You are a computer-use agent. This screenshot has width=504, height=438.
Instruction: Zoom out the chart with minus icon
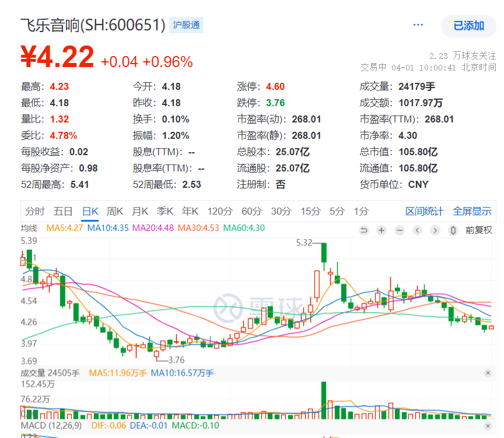coord(400,230)
